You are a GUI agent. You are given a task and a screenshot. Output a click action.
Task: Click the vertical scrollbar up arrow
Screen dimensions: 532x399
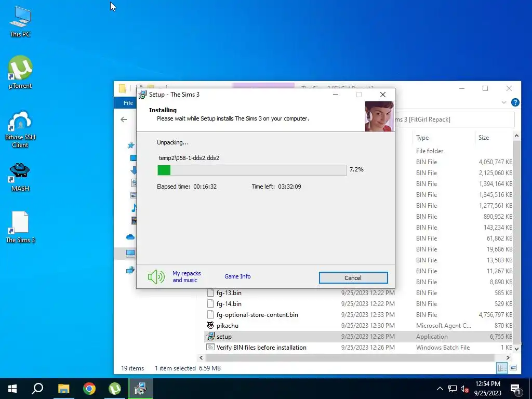pyautogui.click(x=516, y=136)
